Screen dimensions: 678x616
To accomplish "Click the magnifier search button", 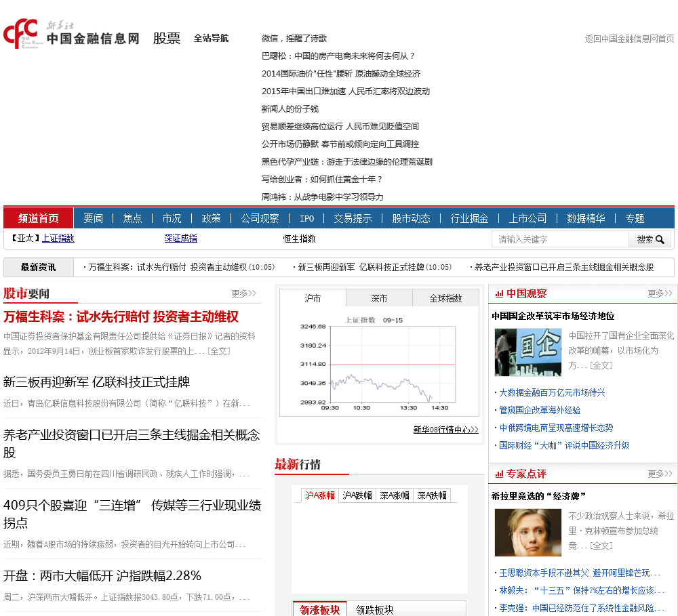I will 650,239.
